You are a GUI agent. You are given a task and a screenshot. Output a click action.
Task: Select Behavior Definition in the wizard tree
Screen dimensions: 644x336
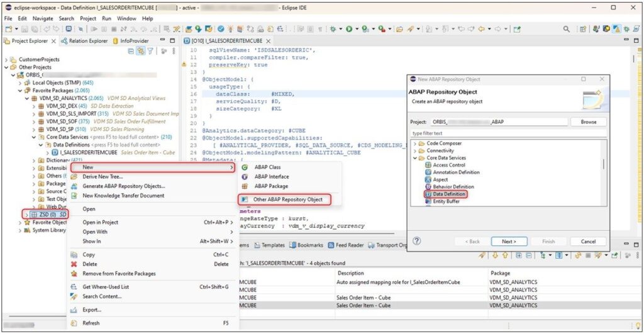[453, 186]
